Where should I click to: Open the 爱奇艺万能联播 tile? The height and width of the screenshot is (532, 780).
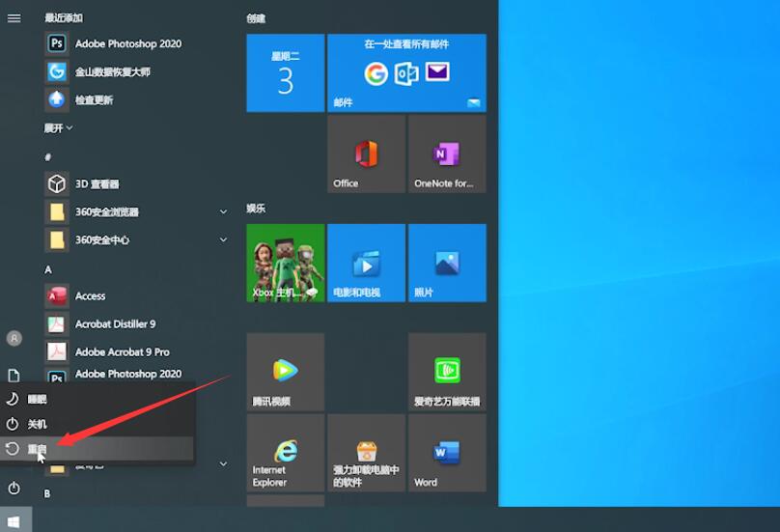click(447, 372)
